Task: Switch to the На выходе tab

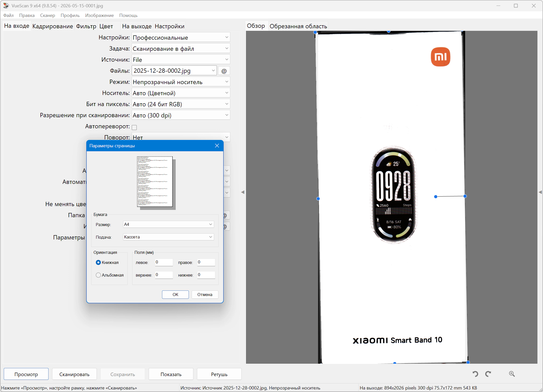Action: coord(137,26)
